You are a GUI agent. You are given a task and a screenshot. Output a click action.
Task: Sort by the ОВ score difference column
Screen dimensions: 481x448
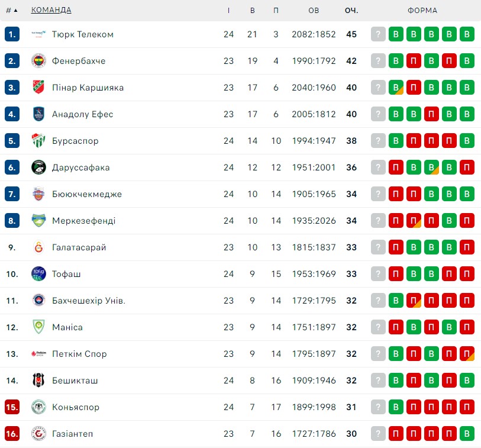click(x=314, y=11)
